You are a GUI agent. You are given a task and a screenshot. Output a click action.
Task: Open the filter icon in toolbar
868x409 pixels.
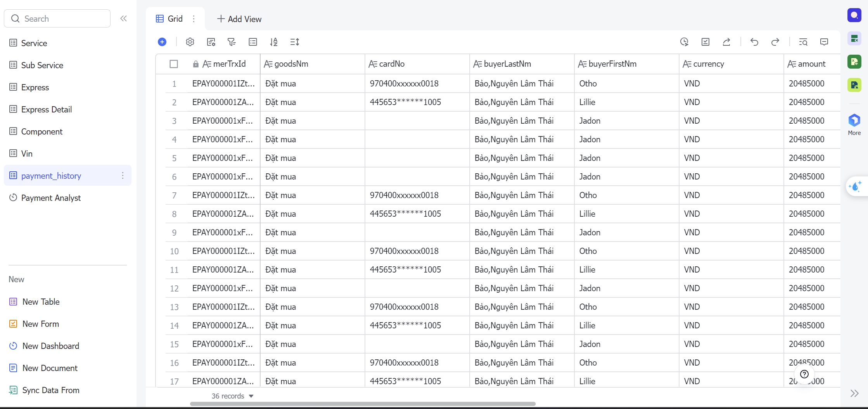click(232, 42)
